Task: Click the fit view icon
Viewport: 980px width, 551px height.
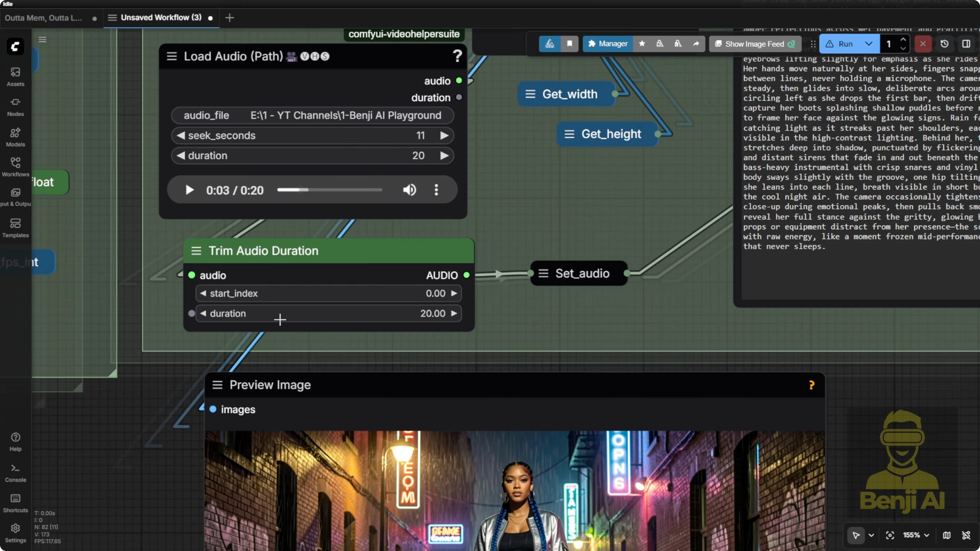Action: coord(890,535)
